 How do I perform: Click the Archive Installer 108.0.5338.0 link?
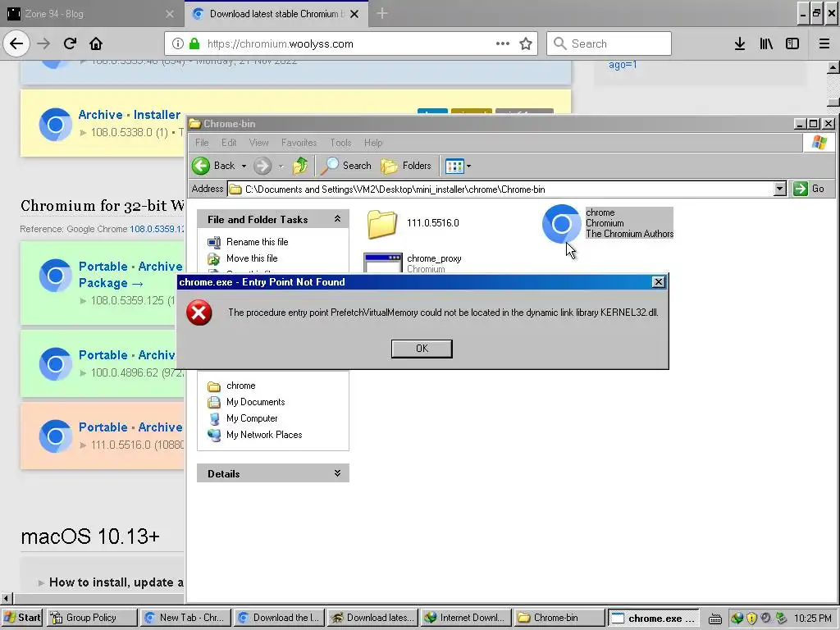point(129,115)
